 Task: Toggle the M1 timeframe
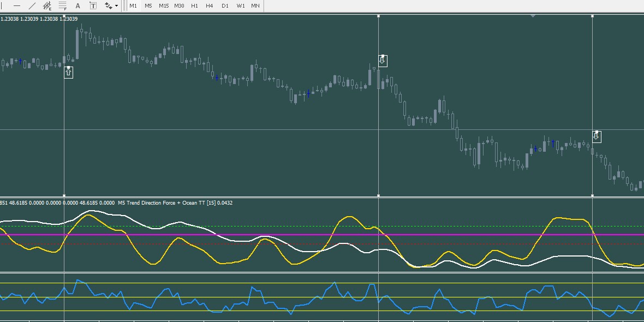pyautogui.click(x=133, y=6)
